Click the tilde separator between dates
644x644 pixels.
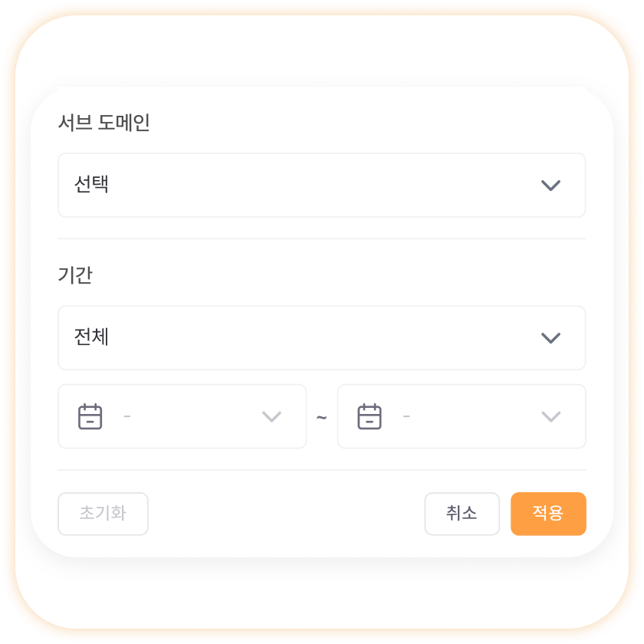[x=321, y=418]
